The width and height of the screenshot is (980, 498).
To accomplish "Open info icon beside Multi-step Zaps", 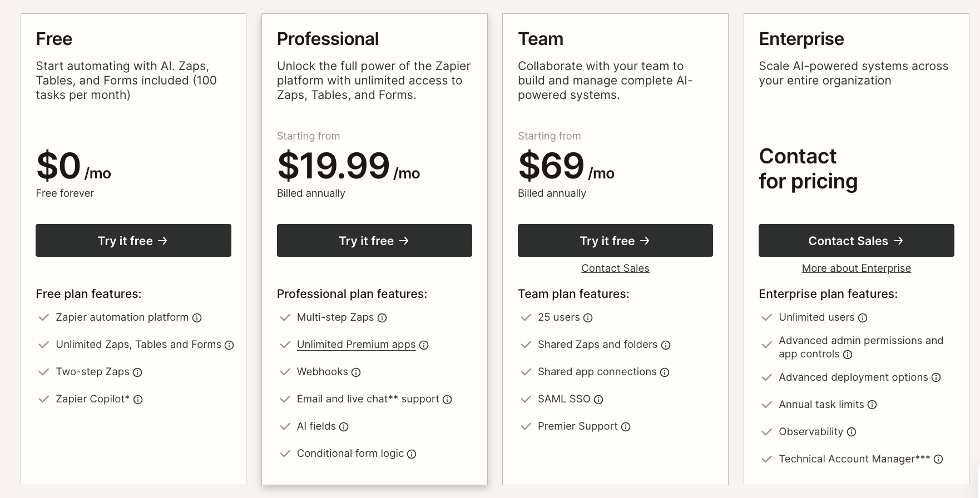I will tap(382, 318).
